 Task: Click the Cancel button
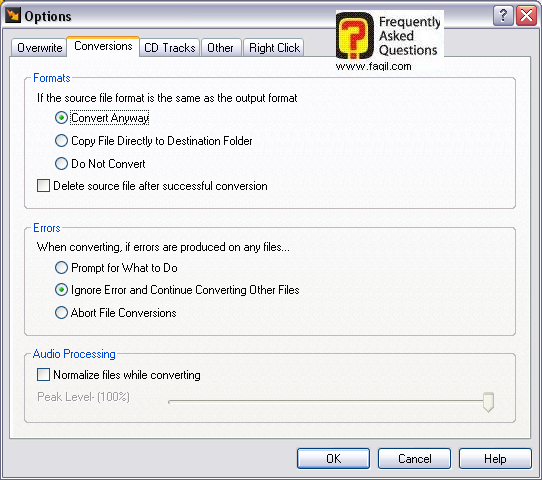point(414,459)
